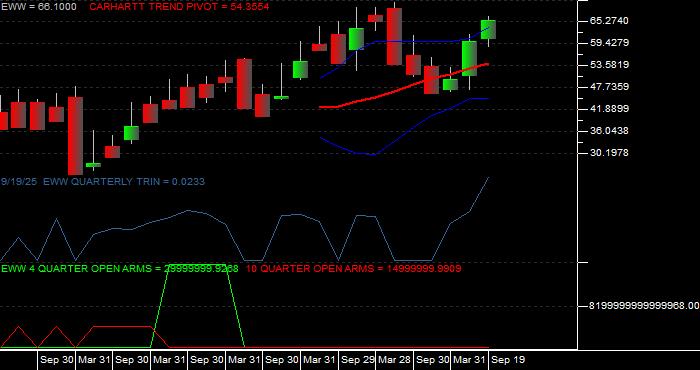Click the EWW = 66.1000 price label
Image resolution: width=700 pixels, height=370 pixels.
point(38,7)
